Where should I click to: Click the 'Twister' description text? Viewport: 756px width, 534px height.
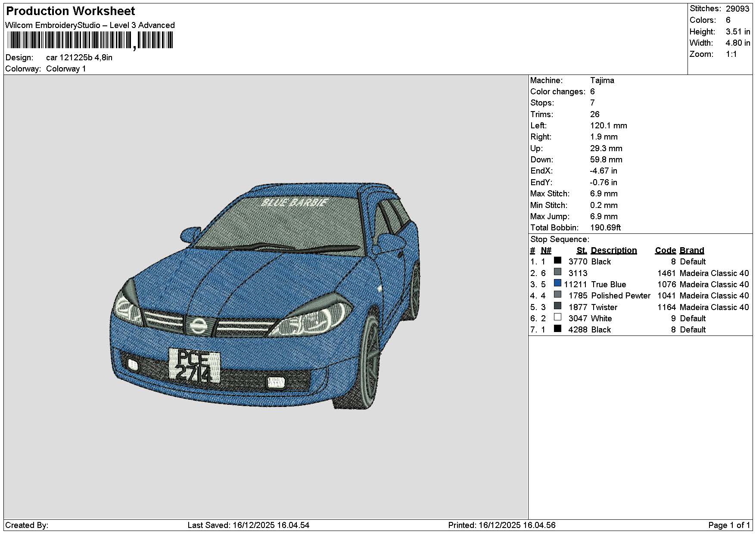(x=604, y=307)
